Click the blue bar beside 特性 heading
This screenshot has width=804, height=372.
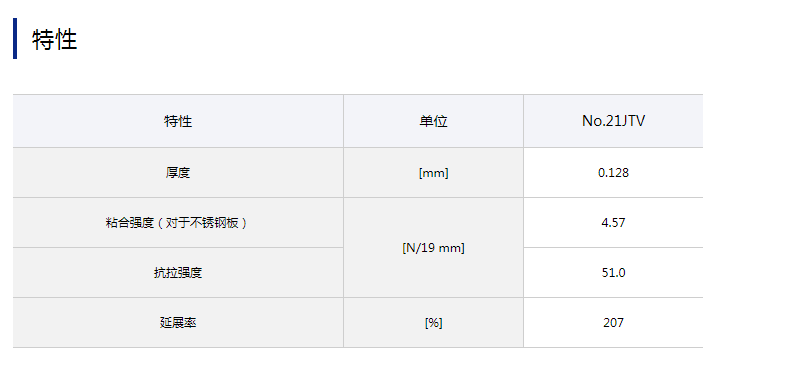15,38
